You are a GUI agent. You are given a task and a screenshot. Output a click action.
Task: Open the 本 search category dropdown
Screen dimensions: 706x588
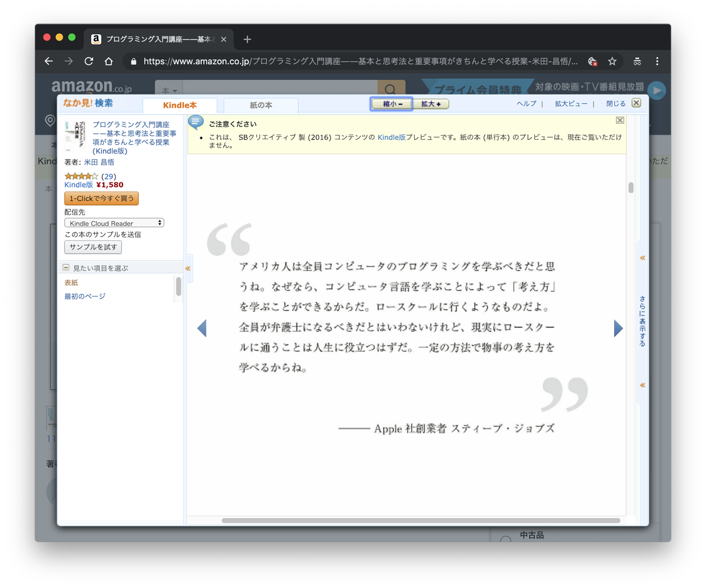(169, 90)
